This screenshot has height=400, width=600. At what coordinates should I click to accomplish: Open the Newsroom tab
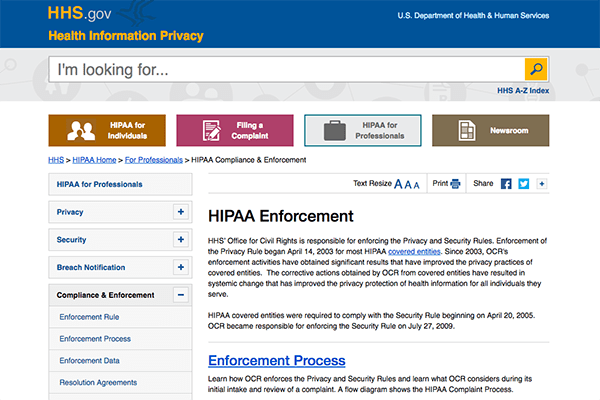pyautogui.click(x=491, y=131)
